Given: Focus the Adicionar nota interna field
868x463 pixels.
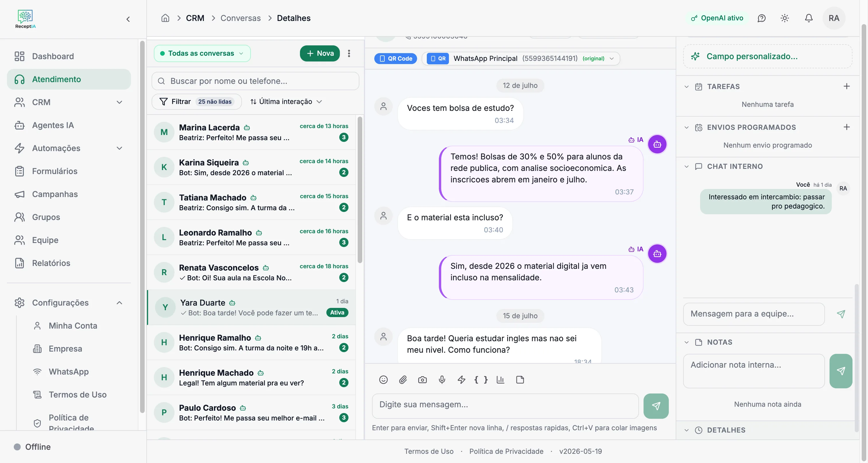Looking at the screenshot, I should (754, 371).
